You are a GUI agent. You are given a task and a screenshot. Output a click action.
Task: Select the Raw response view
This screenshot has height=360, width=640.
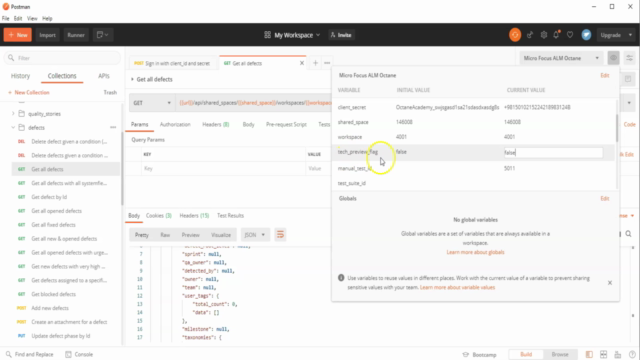165,235
